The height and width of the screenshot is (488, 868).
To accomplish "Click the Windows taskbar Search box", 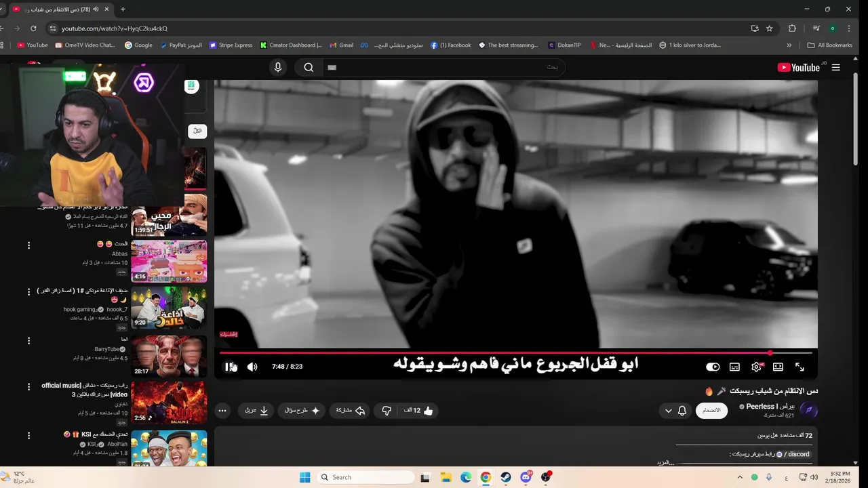I will pos(366,477).
